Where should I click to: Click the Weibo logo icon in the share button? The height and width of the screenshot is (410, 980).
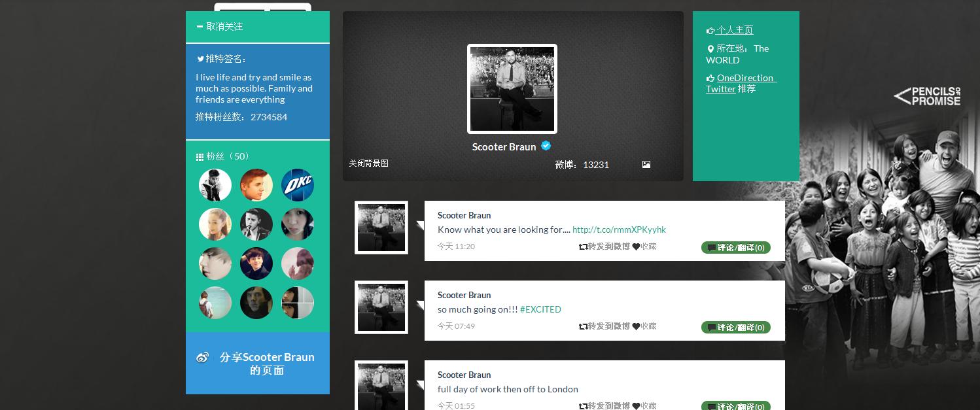tap(203, 357)
